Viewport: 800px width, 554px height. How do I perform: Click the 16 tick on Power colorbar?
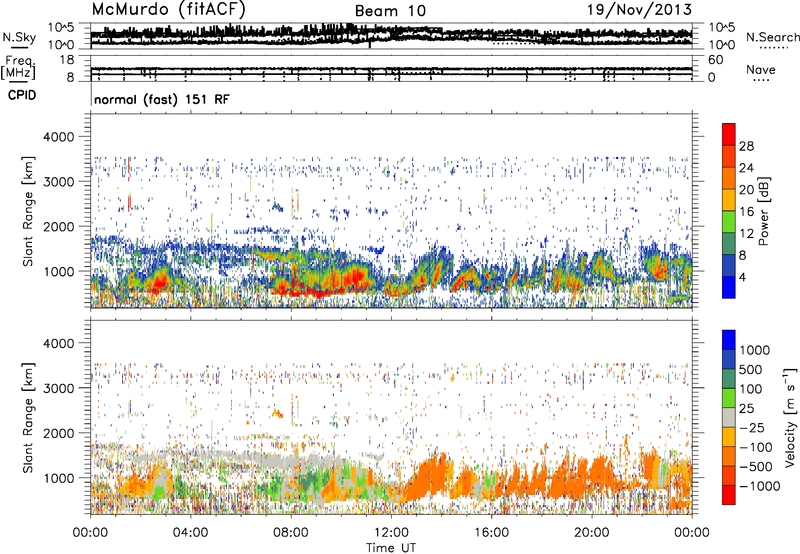(x=746, y=212)
